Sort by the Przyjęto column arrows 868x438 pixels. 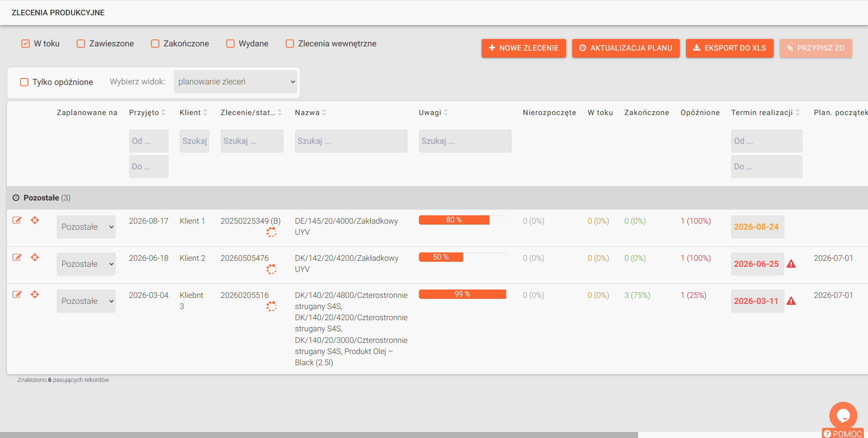[x=163, y=113]
